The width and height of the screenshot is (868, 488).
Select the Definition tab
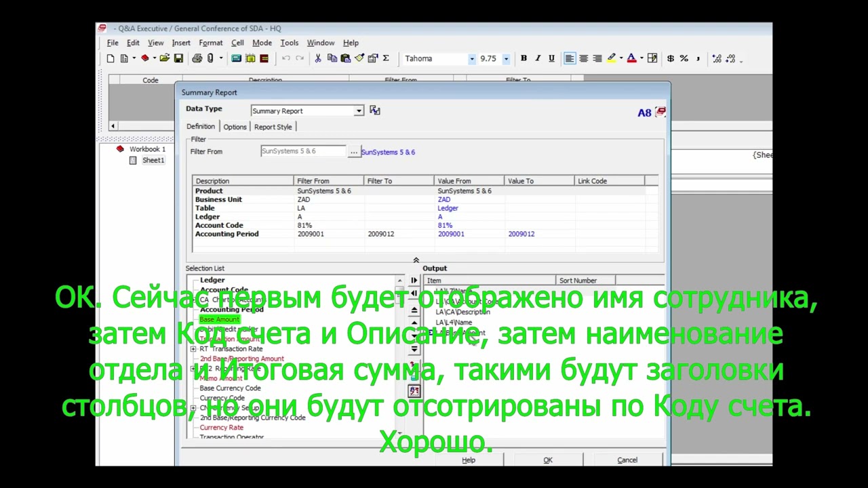(x=201, y=126)
